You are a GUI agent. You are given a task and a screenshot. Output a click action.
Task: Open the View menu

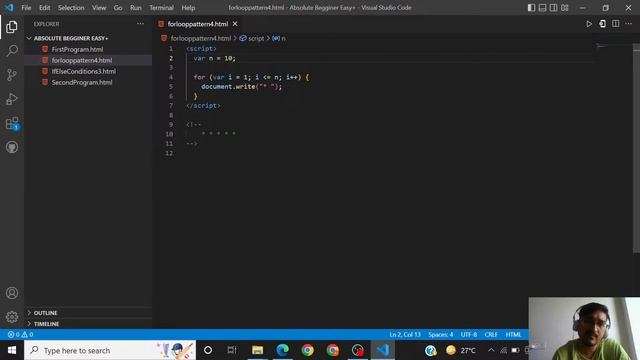coord(99,8)
